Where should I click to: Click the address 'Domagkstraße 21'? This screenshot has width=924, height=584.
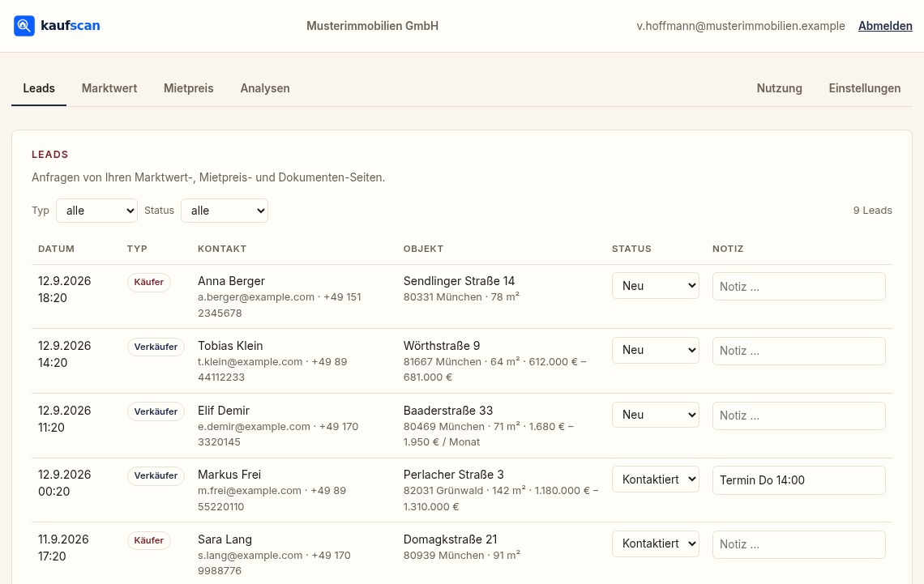[x=450, y=539]
